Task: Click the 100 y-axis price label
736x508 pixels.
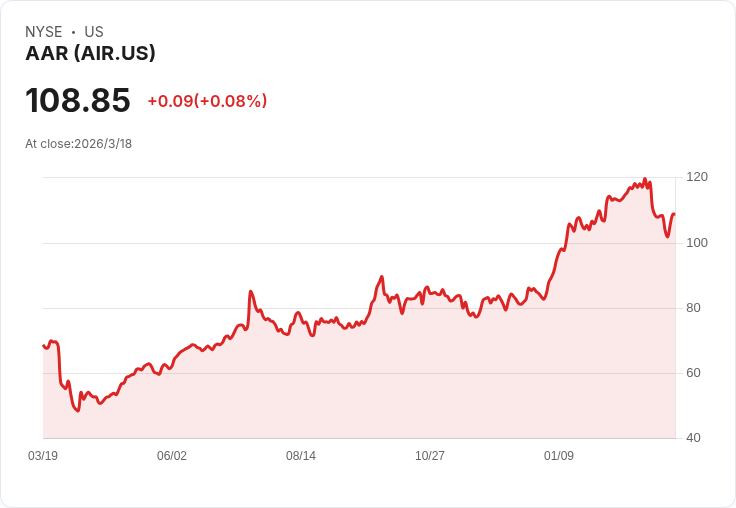Action: 697,243
